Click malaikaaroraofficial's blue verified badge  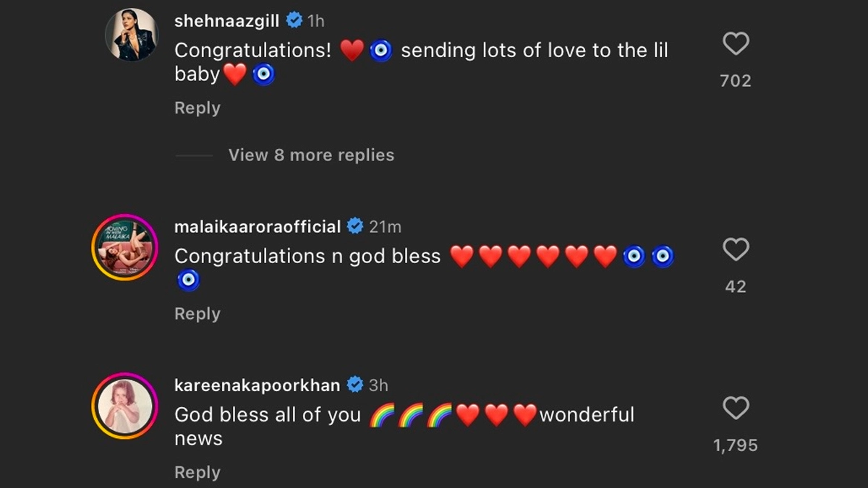[355, 226]
